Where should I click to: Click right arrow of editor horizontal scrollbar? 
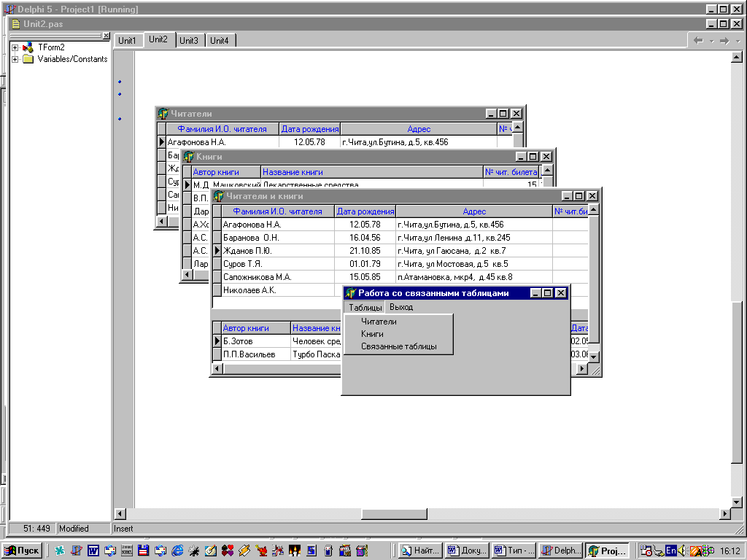pyautogui.click(x=725, y=514)
